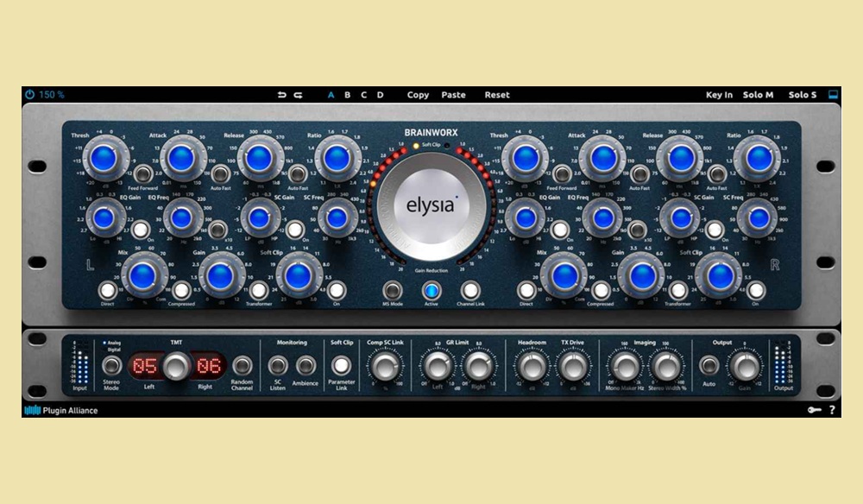Turn the GR Limit left knob

(x=438, y=366)
